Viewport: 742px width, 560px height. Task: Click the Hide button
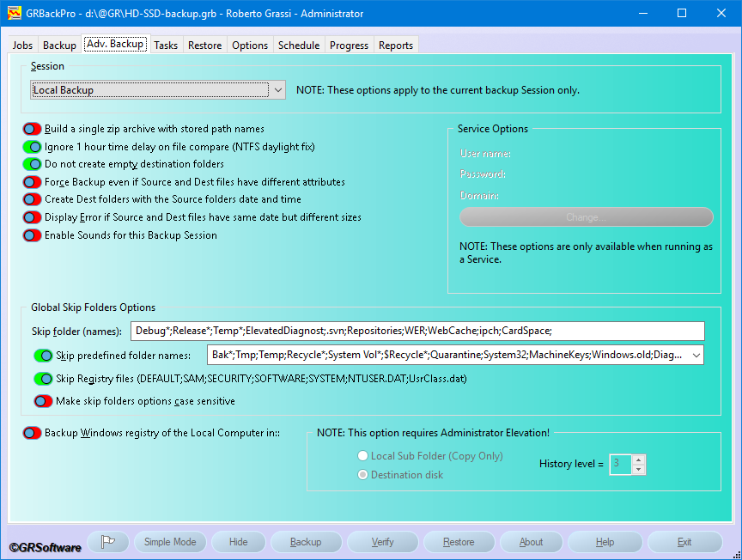(238, 542)
